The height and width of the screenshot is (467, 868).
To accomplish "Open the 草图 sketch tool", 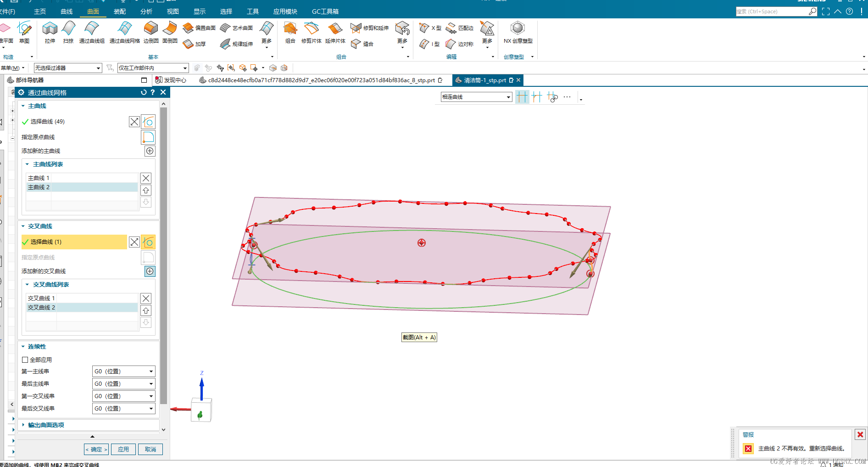I will tap(24, 32).
